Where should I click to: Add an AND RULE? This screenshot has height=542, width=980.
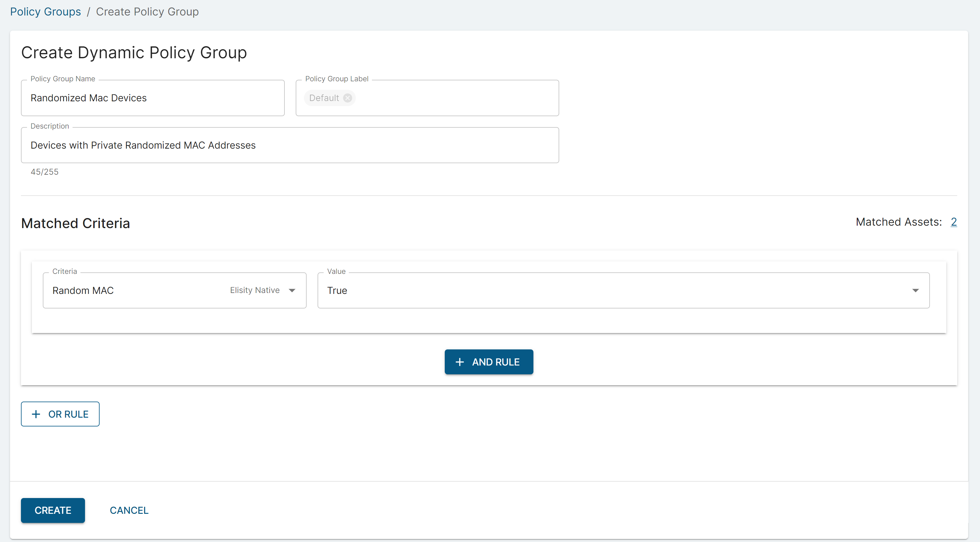pos(488,362)
